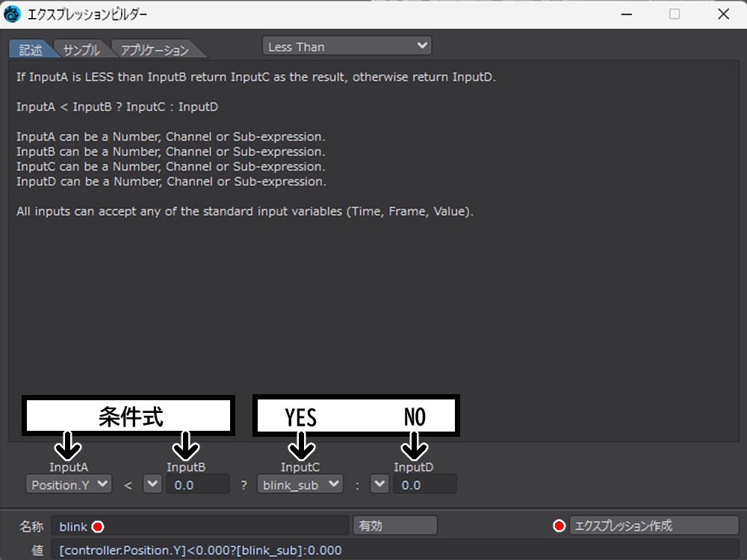
Task: Open the InputA Position.Y dropdown
Action: [69, 485]
